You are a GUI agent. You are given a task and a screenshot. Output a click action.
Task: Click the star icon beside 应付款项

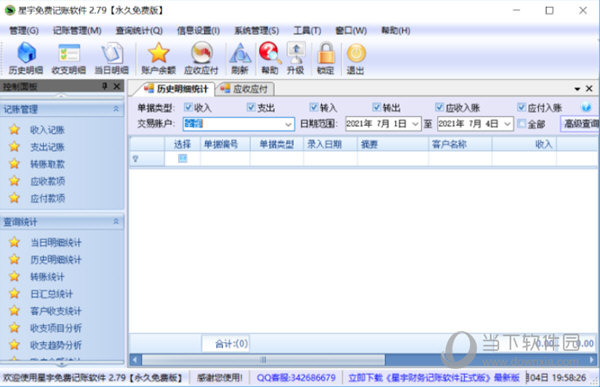tap(15, 198)
